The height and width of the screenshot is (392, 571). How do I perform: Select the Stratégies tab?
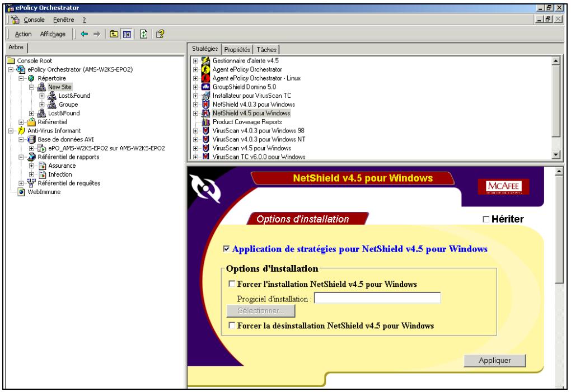(x=205, y=48)
